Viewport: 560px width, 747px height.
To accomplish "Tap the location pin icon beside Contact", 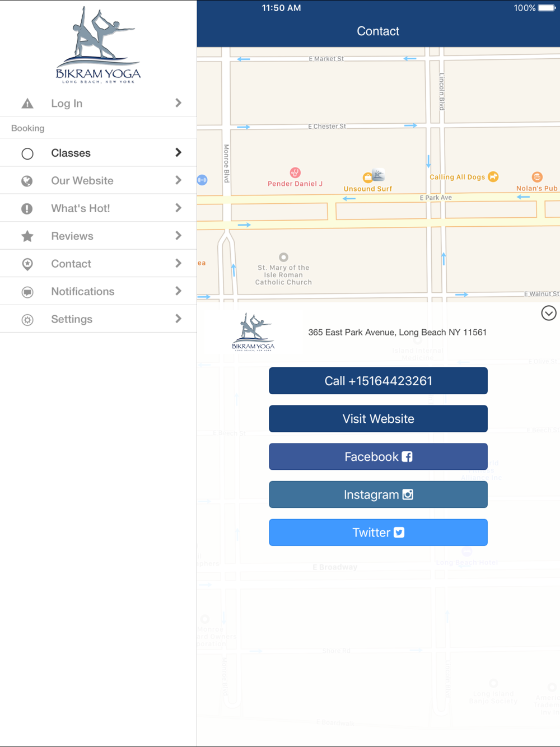I will click(27, 264).
